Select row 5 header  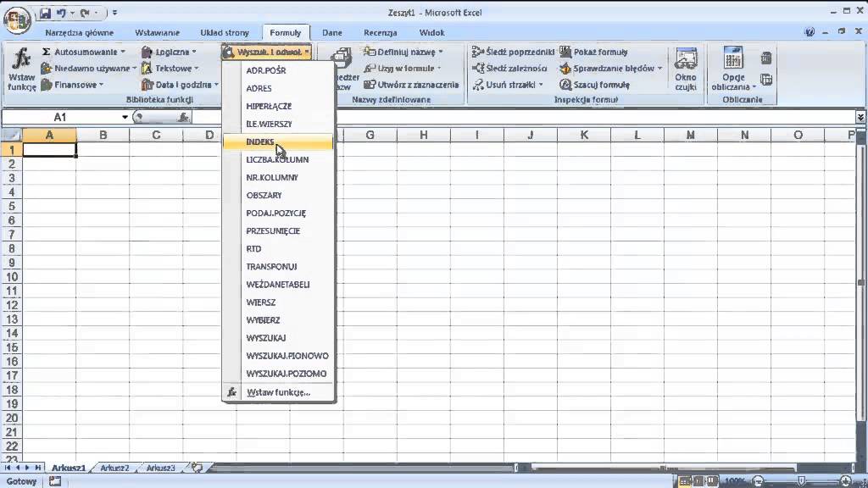coord(12,207)
